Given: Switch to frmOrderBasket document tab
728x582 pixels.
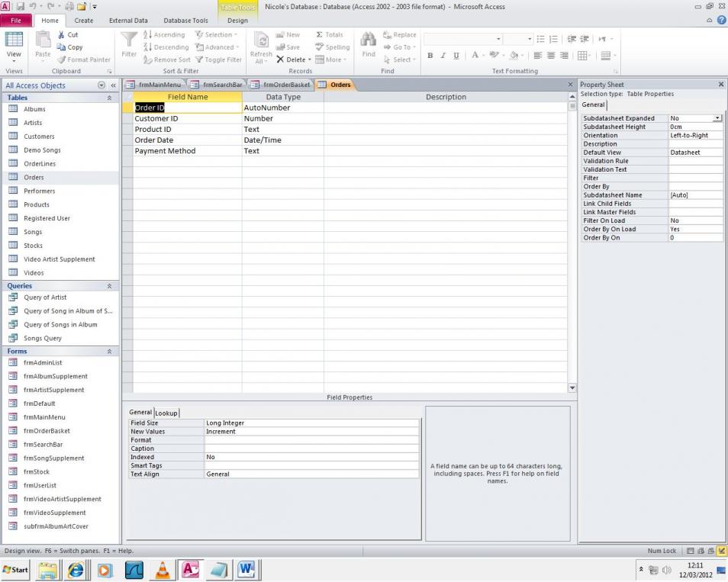Looking at the screenshot, I should pos(282,85).
